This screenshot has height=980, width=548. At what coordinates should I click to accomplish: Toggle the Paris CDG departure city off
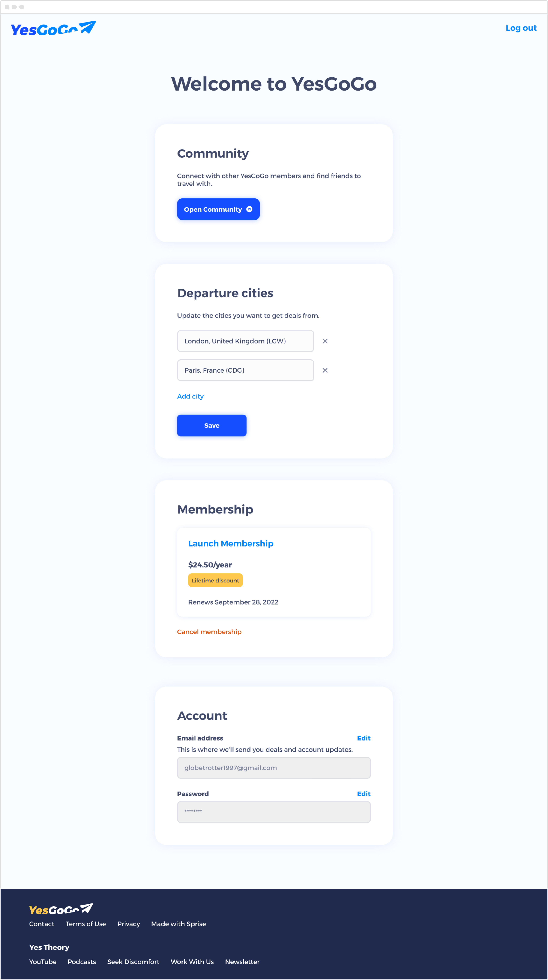point(326,370)
